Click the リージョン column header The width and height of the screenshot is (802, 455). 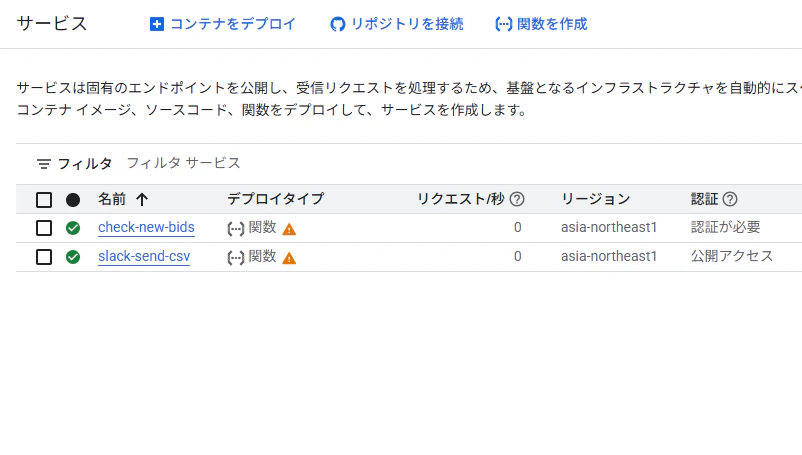595,199
